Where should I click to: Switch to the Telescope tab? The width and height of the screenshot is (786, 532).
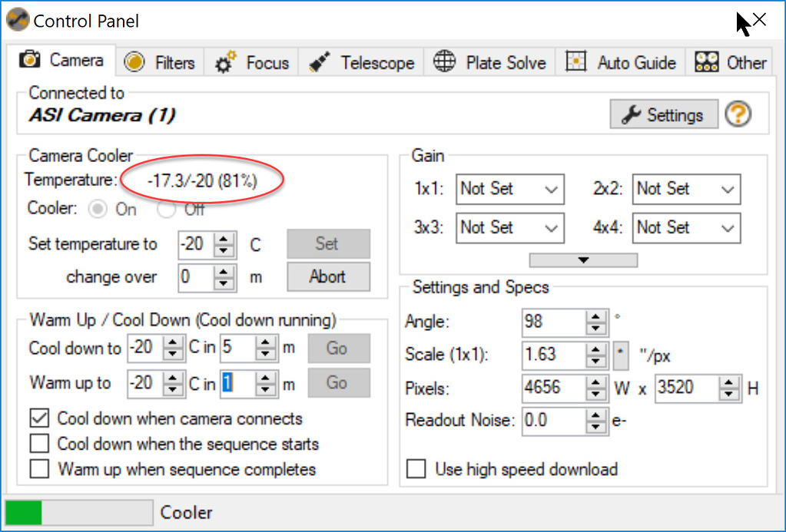(361, 61)
